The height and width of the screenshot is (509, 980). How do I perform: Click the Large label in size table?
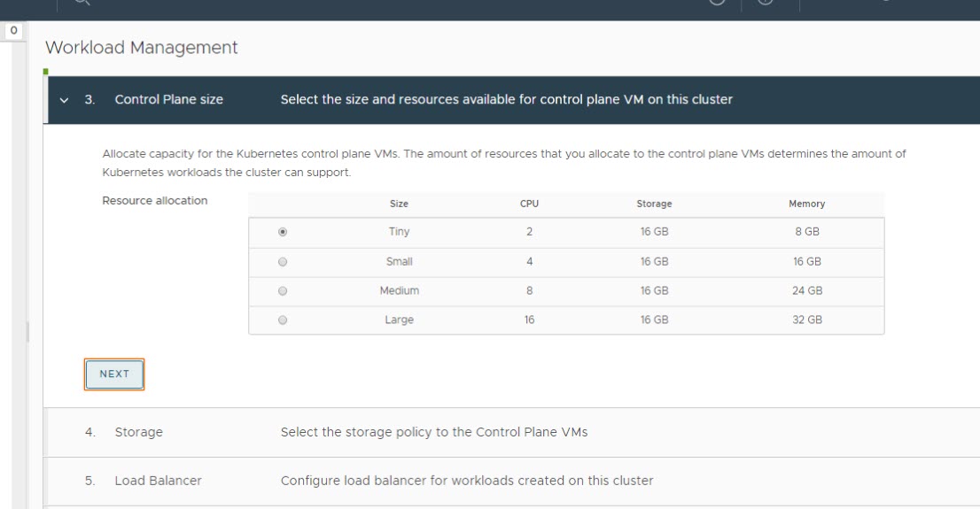click(399, 320)
